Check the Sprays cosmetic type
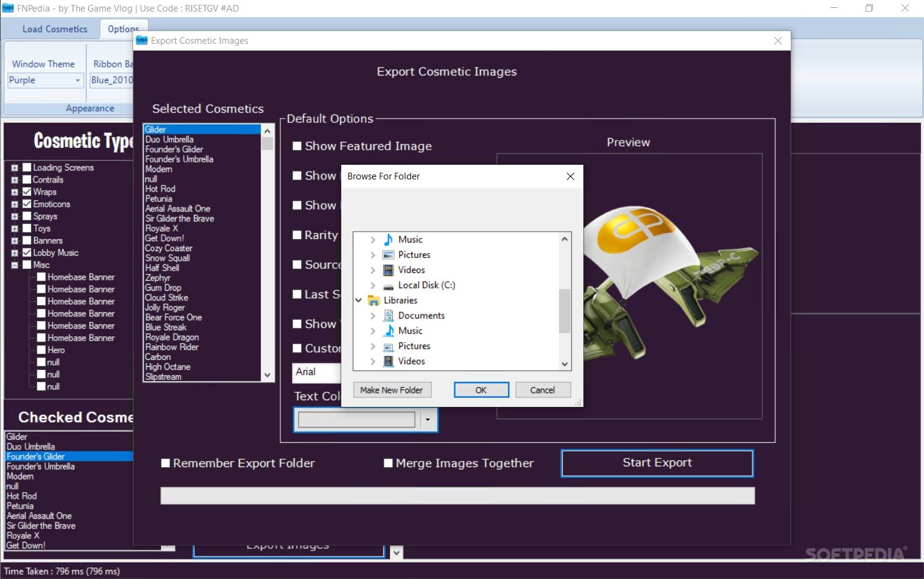The image size is (924, 579). coord(27,216)
